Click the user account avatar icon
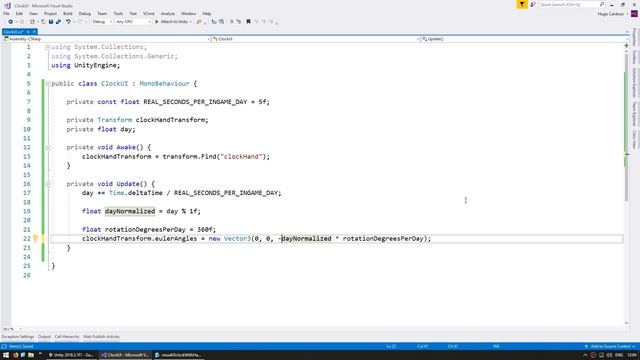The width and height of the screenshot is (640, 360). tap(634, 14)
